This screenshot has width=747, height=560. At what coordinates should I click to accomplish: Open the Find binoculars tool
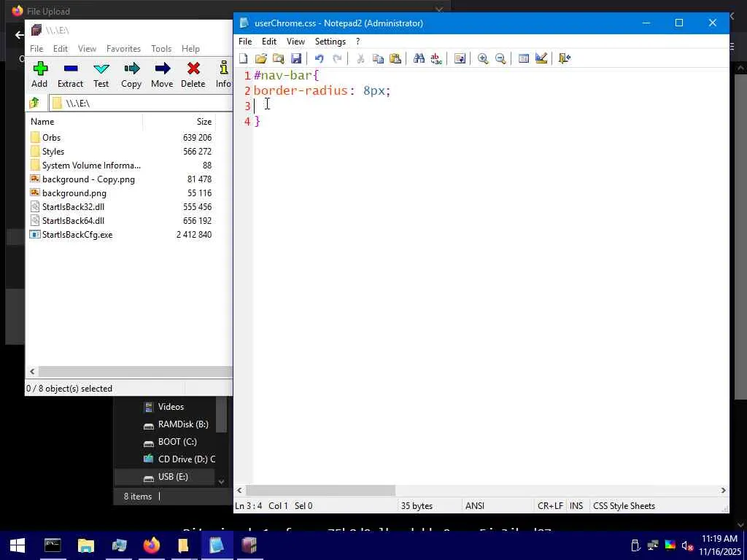[x=419, y=58]
